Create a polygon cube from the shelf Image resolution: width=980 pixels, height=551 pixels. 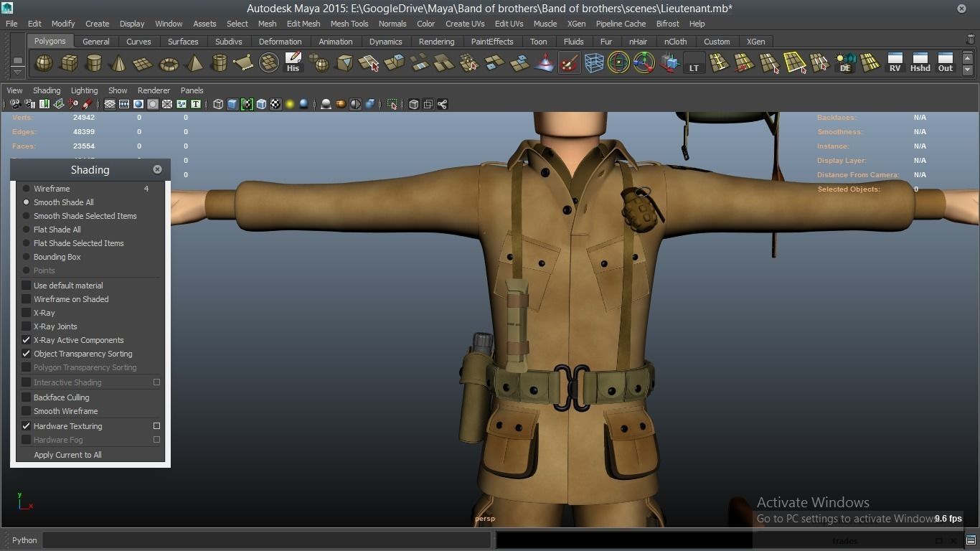69,63
